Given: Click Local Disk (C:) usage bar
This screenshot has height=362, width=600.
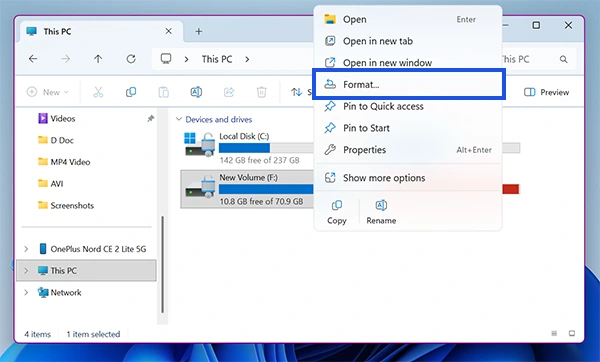Looking at the screenshot, I should (266, 148).
